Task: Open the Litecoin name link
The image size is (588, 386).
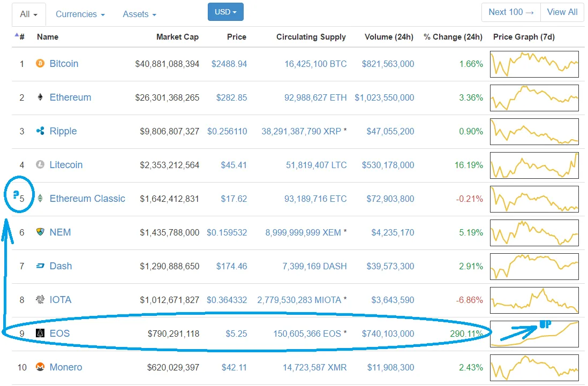Action: click(66, 164)
